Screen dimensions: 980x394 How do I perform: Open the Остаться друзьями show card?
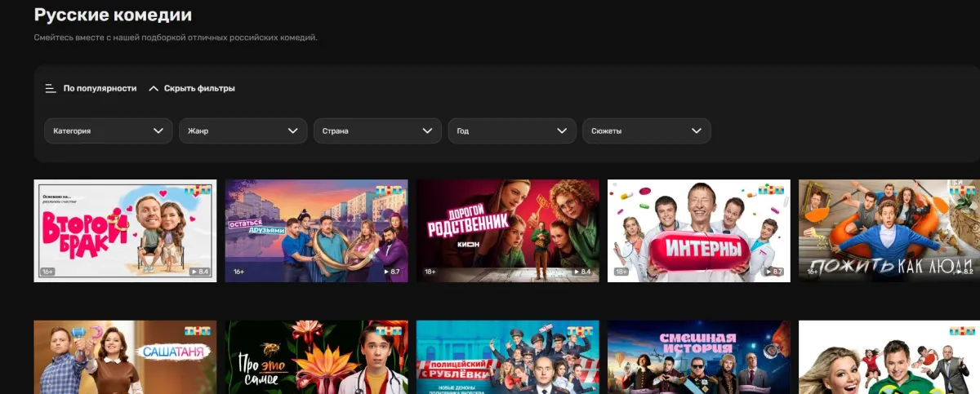pyautogui.click(x=316, y=231)
